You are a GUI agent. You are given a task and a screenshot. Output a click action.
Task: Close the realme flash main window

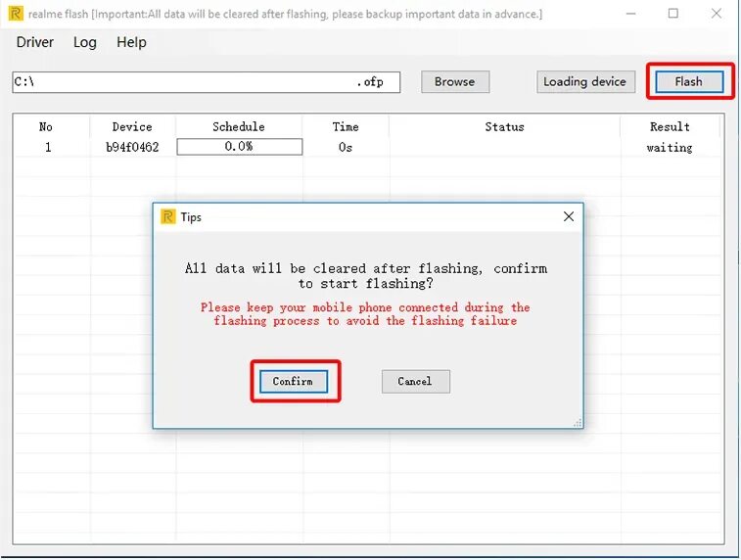point(717,14)
